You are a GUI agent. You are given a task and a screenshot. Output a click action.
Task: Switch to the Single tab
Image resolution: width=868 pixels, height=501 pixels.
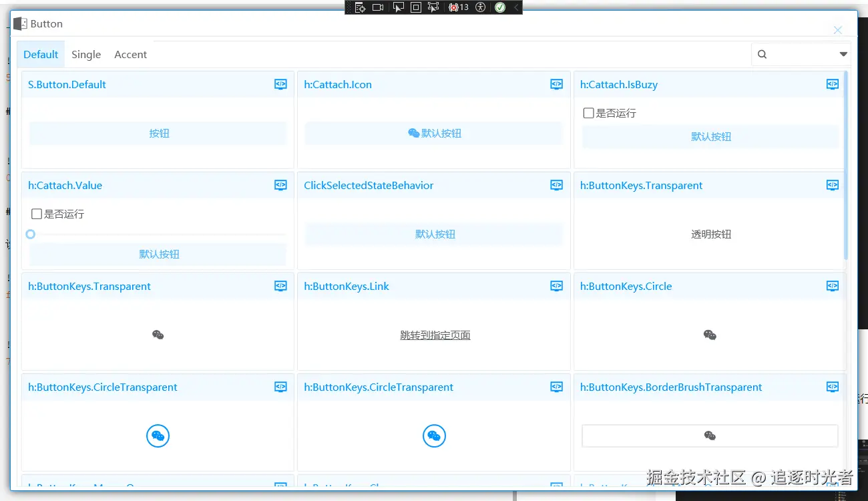pyautogui.click(x=86, y=54)
